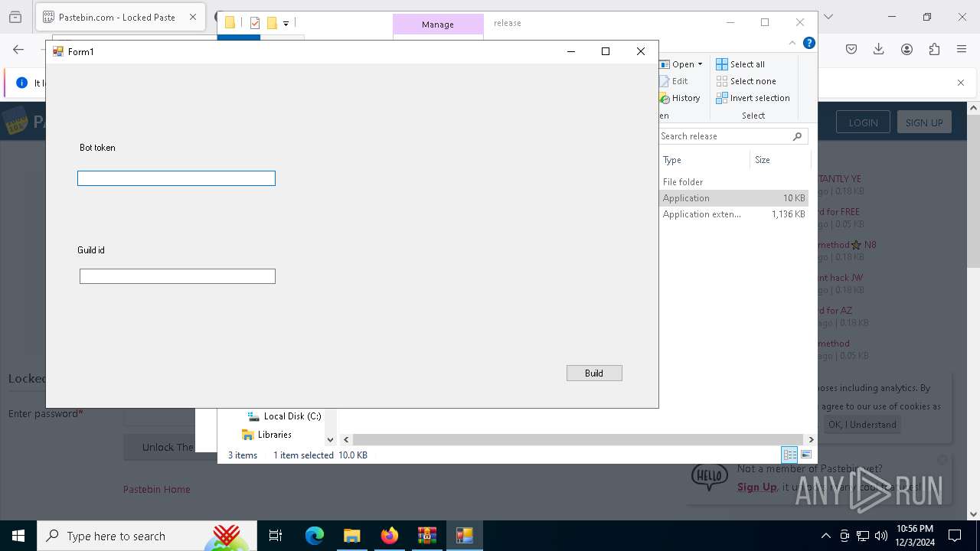Click the new folder icon in Explorer title bar

coord(272,23)
